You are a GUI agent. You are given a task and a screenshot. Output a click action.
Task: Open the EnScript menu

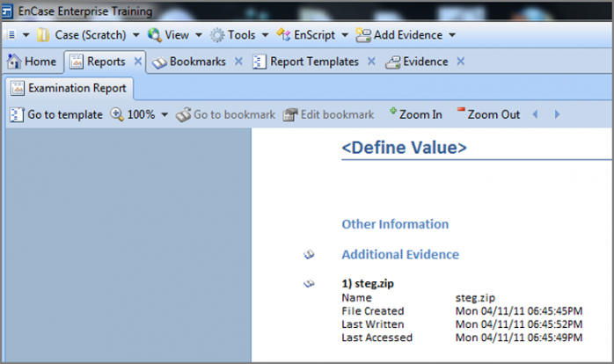coord(314,35)
